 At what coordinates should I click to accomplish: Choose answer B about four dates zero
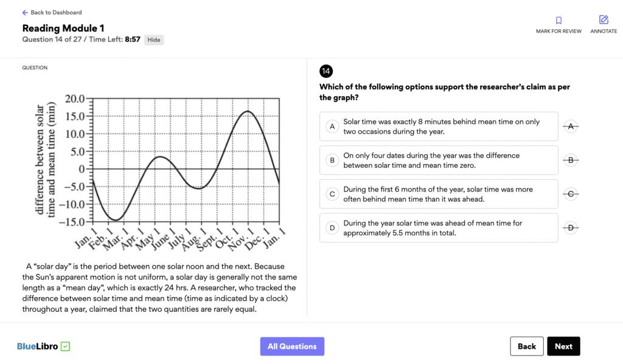439,160
